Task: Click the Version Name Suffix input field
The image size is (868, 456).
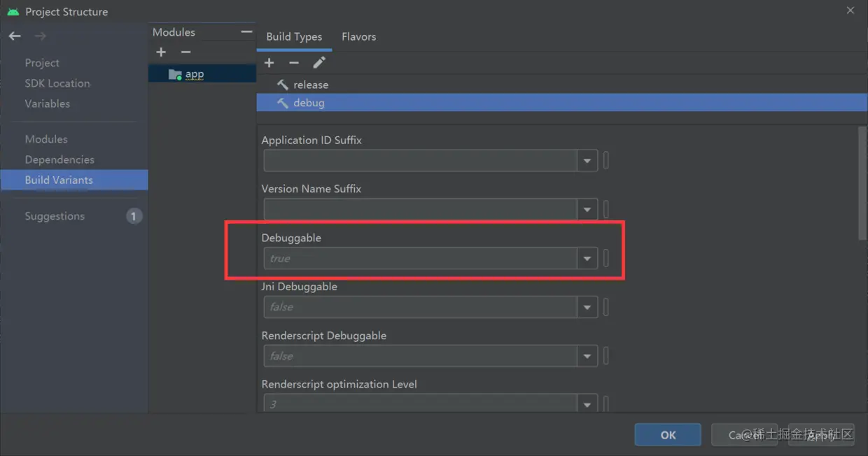Action: pos(421,209)
